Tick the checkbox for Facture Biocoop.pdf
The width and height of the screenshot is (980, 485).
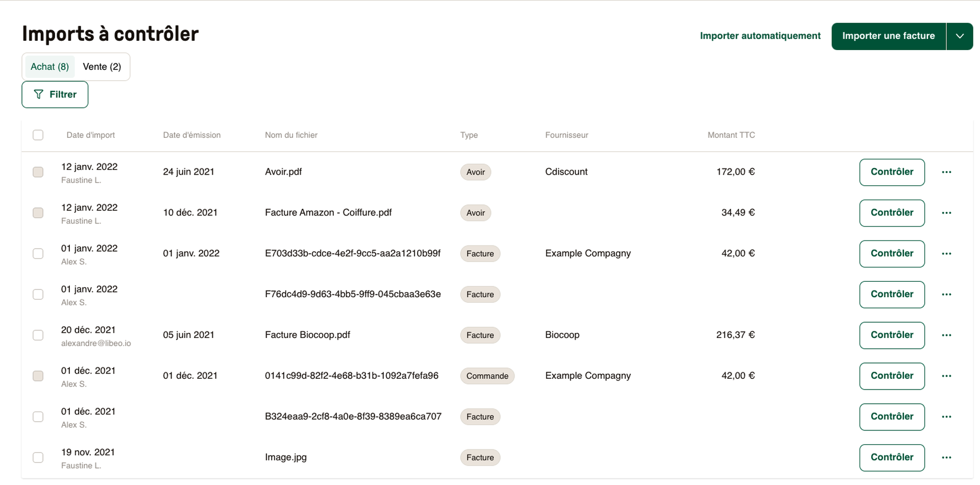tap(38, 335)
